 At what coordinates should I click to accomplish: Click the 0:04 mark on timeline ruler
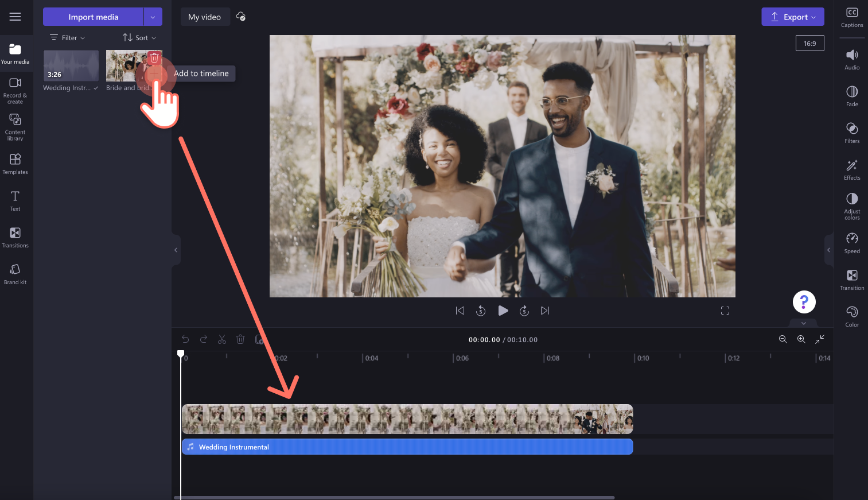coord(371,358)
